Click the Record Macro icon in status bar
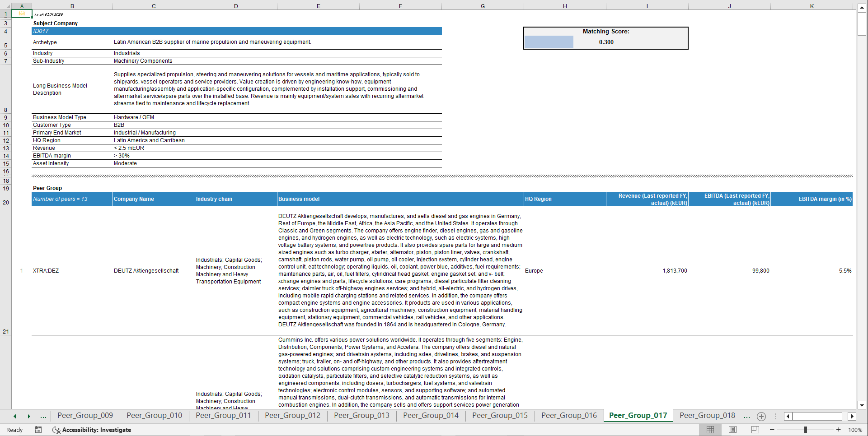Viewport: 868px width, 436px height. [x=38, y=430]
